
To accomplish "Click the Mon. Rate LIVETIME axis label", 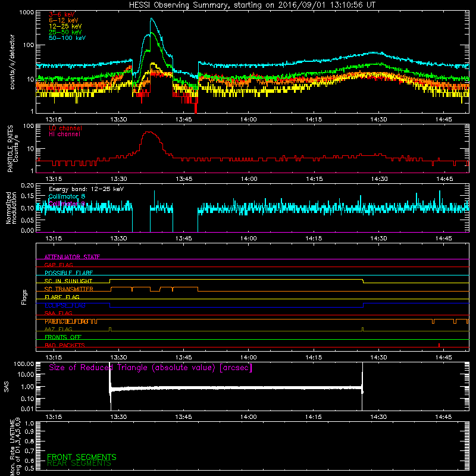I will [15, 447].
